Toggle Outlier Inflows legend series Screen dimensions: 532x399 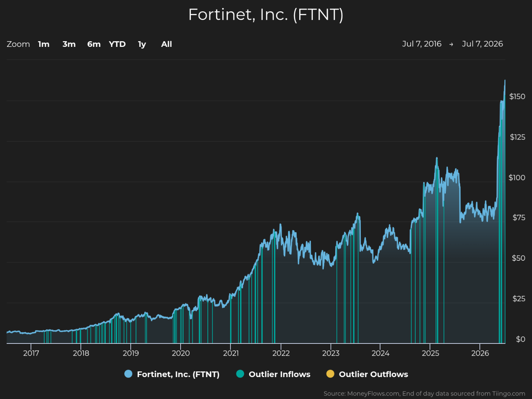pyautogui.click(x=273, y=374)
